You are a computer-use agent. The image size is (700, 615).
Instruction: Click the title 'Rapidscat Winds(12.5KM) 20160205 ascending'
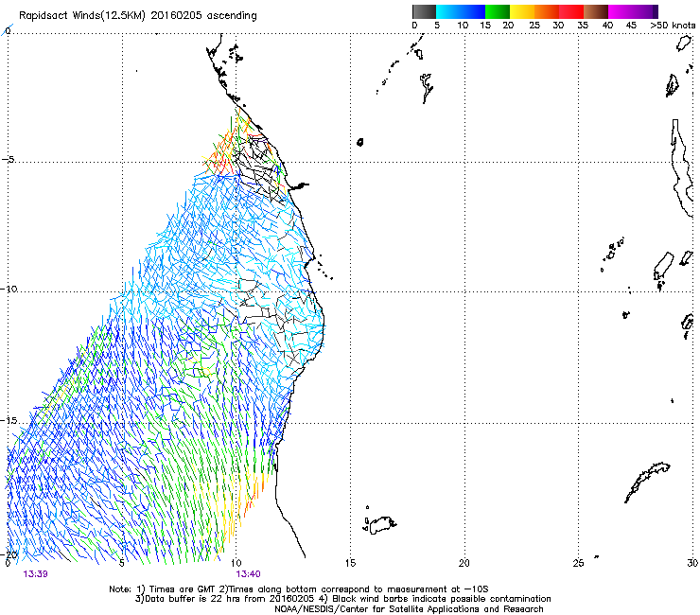(x=138, y=16)
